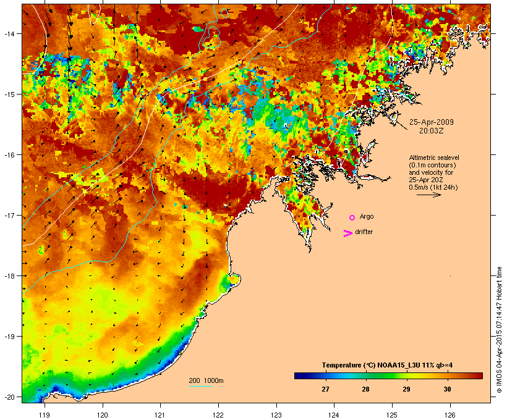Click latitude axis label -15
This screenshot has height=420, width=507.
(9, 94)
